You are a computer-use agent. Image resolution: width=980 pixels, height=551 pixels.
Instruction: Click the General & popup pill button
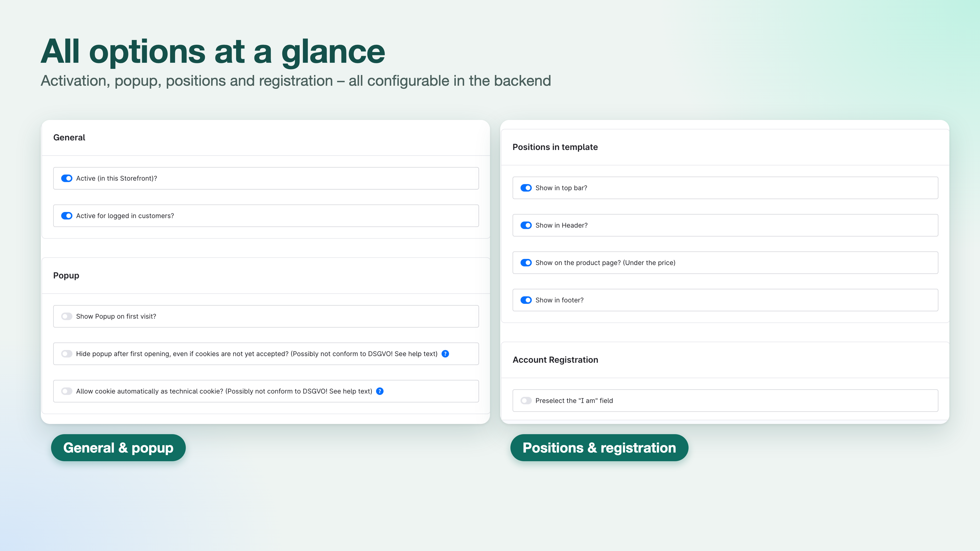[118, 448]
